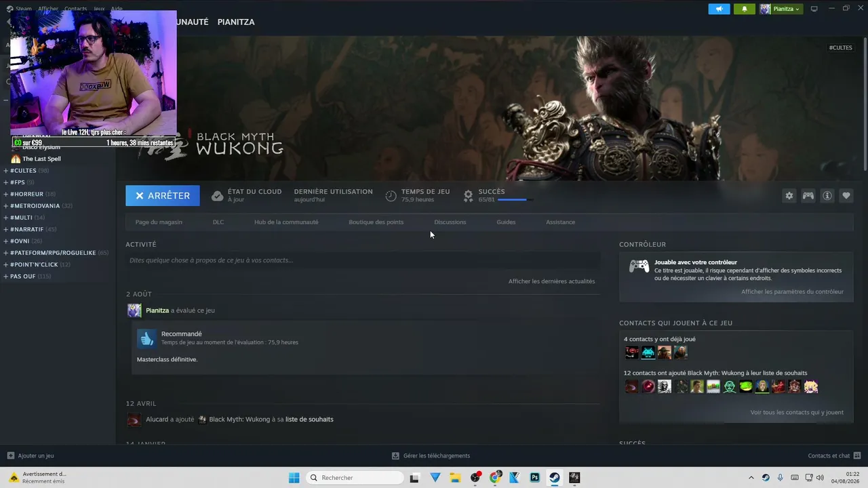The image size is (868, 488).
Task: Open the DLC tab
Action: point(218,222)
